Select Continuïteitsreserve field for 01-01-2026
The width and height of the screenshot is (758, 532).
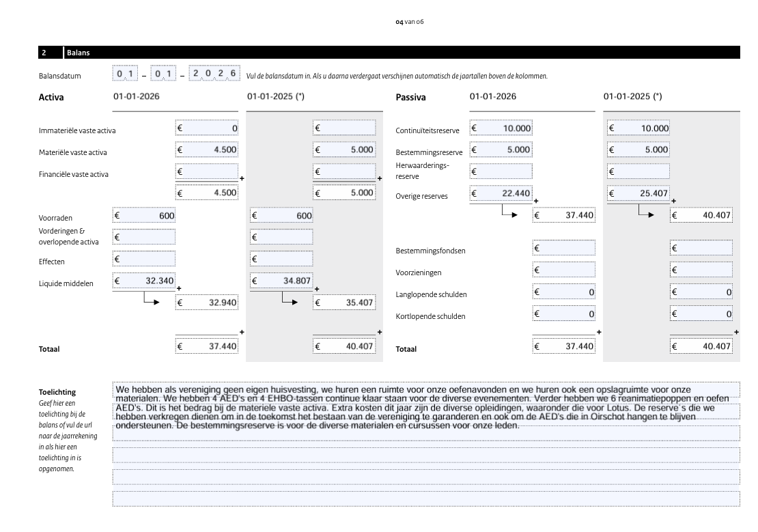coord(501,128)
